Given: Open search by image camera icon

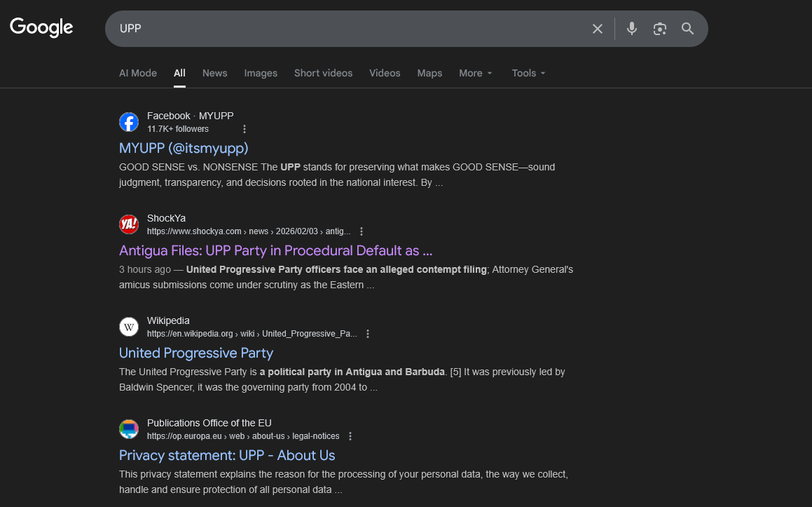Looking at the screenshot, I should [659, 29].
